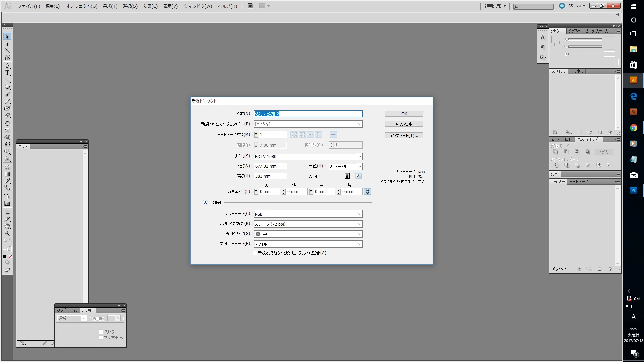Click the portrait orientation icon
Screen dimensions: 644x362
(x=347, y=176)
